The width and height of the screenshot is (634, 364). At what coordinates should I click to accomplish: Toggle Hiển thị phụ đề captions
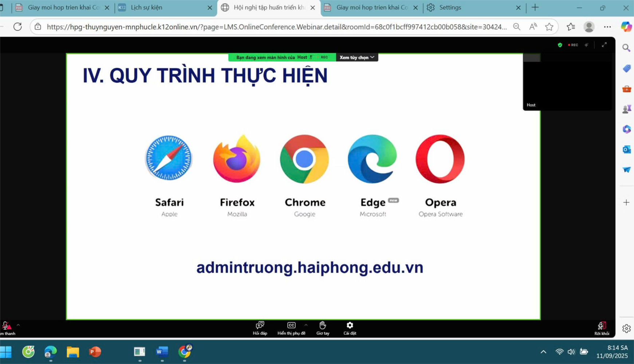click(x=291, y=328)
